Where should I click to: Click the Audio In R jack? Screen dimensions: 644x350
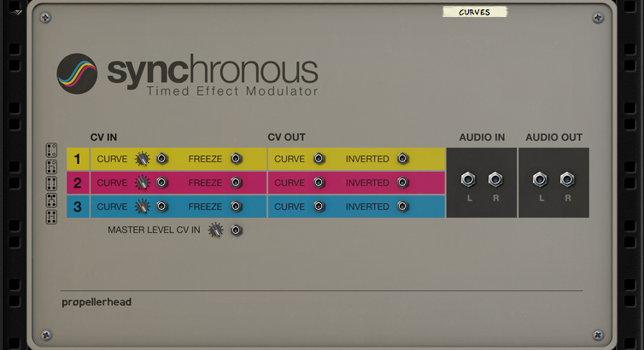[495, 179]
